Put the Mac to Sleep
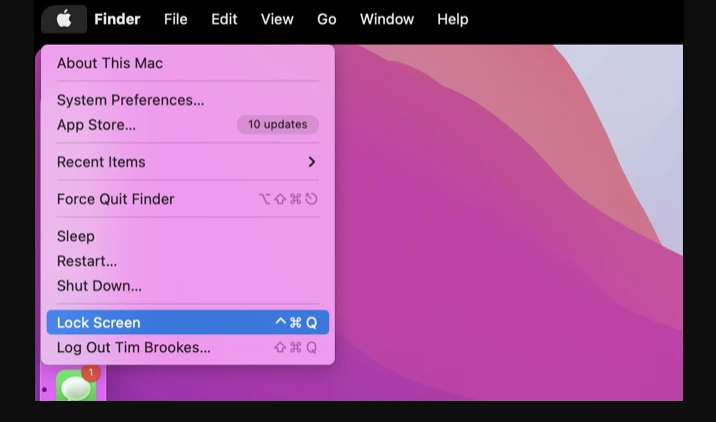The height and width of the screenshot is (422, 716). pos(188,236)
